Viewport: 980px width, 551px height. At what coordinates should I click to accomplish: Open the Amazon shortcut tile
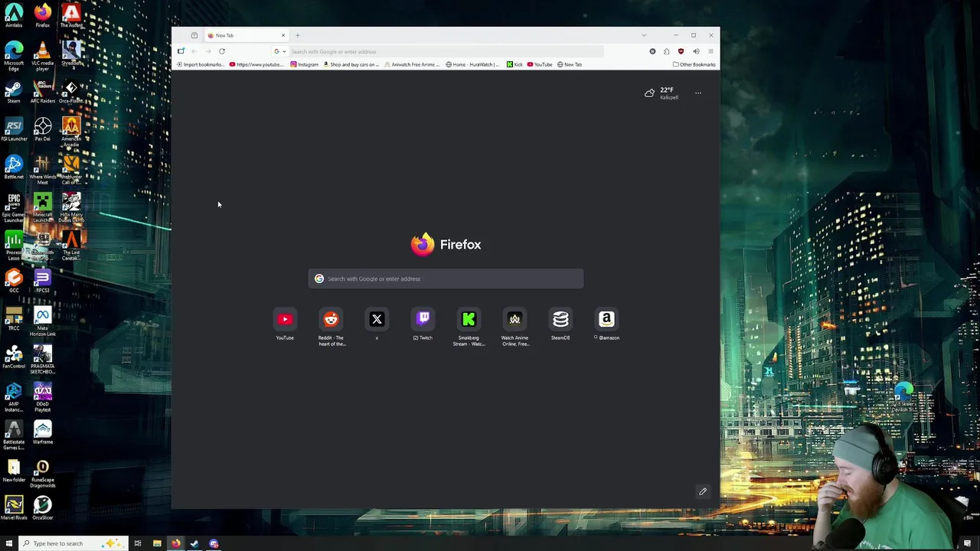(606, 319)
